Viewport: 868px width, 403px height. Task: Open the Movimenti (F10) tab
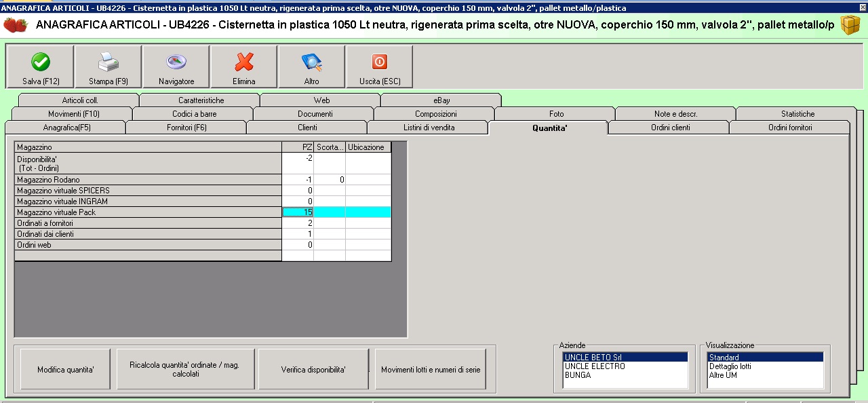point(73,114)
